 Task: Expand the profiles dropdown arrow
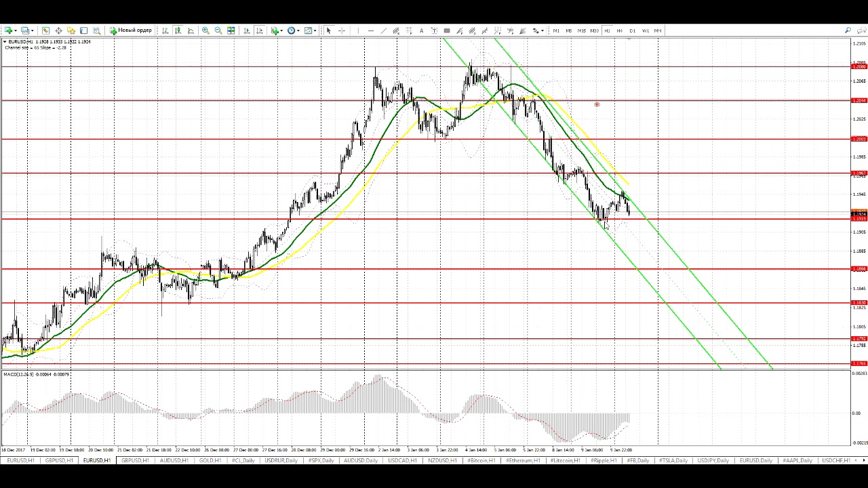click(x=32, y=30)
